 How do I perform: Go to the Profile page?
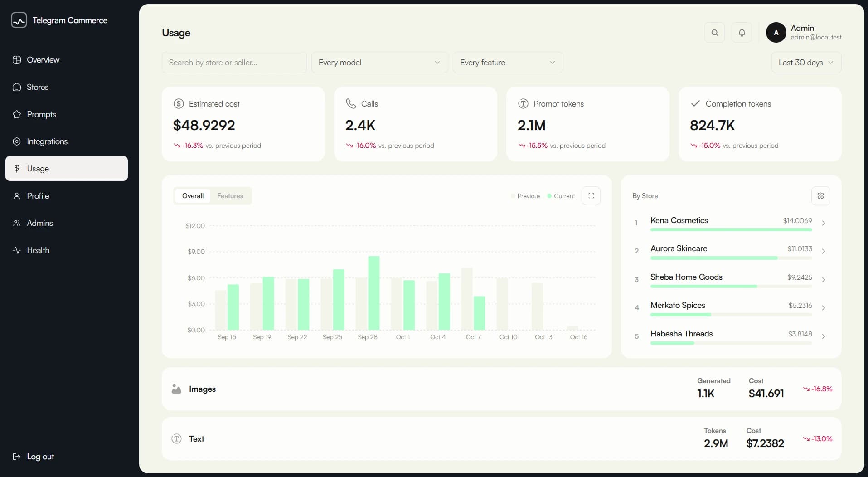[67, 196]
